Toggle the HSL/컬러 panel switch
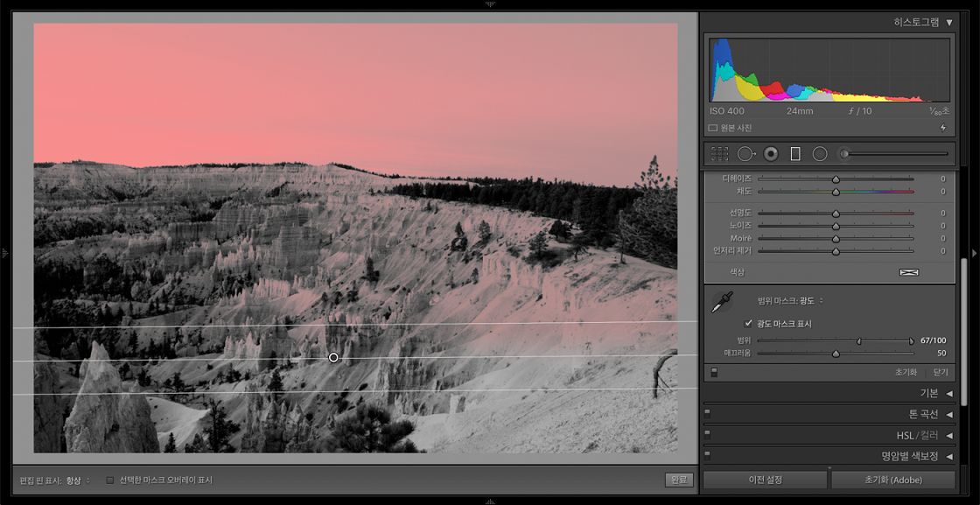Viewport: 980px width, 505px height. coord(707,434)
